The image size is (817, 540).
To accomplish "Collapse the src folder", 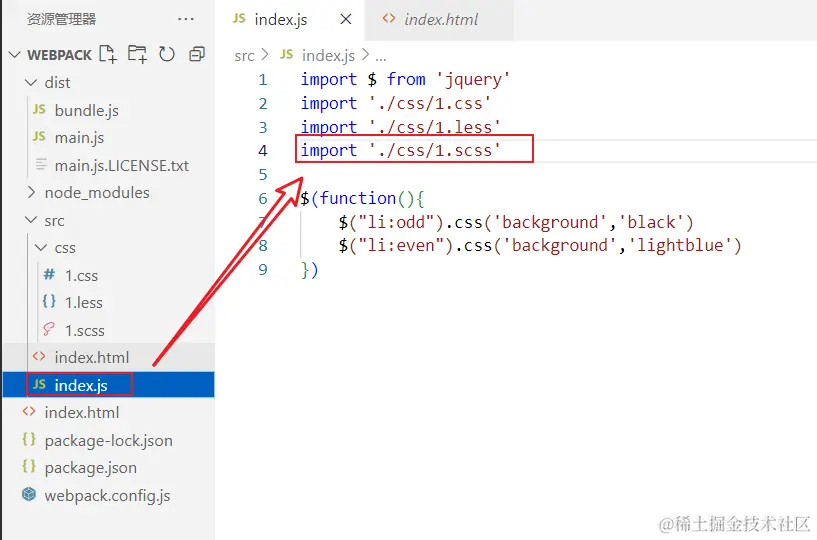I will [x=31, y=220].
